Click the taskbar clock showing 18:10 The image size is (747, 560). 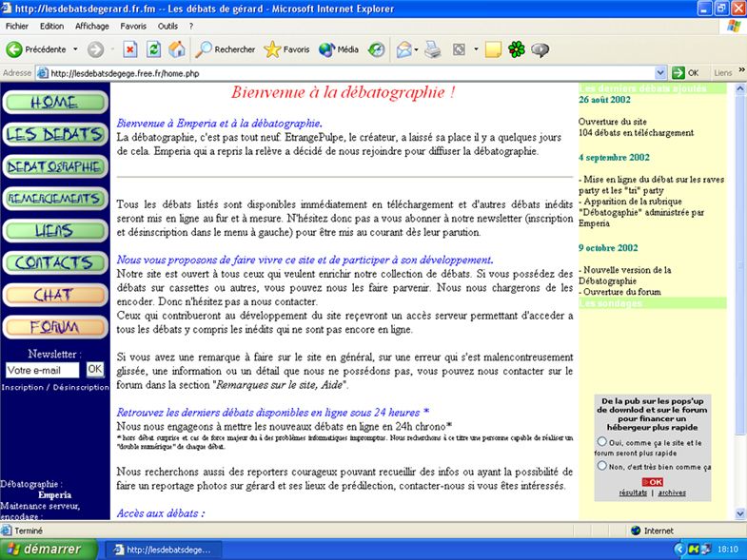click(x=727, y=550)
